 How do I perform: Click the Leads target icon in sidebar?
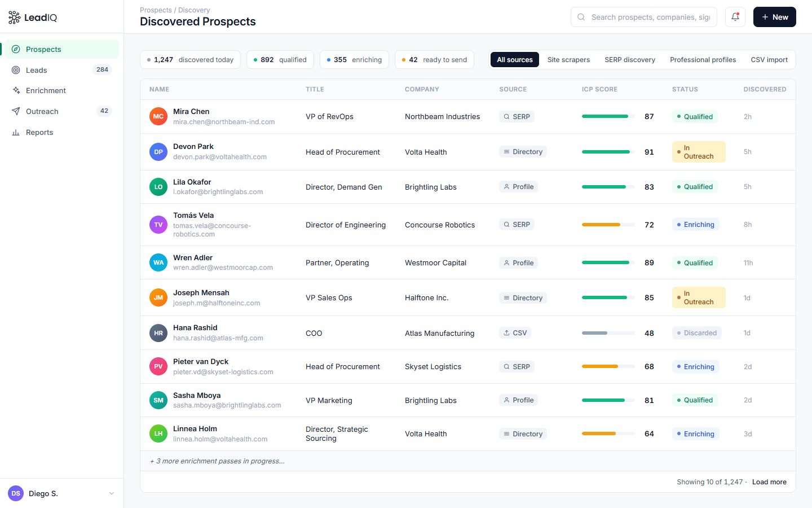click(x=16, y=70)
